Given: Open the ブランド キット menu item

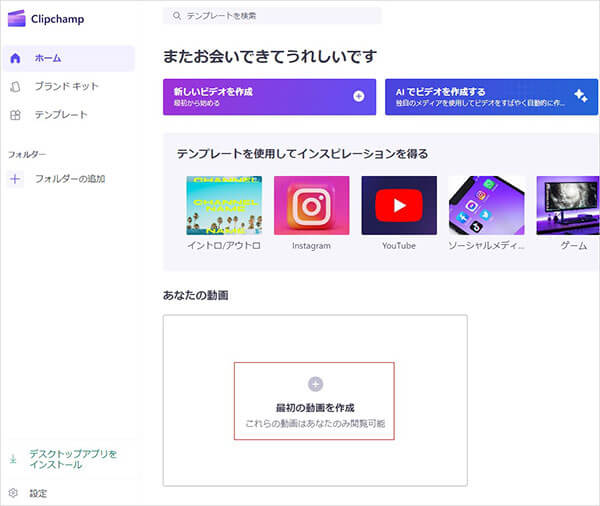Looking at the screenshot, I should 69,87.
